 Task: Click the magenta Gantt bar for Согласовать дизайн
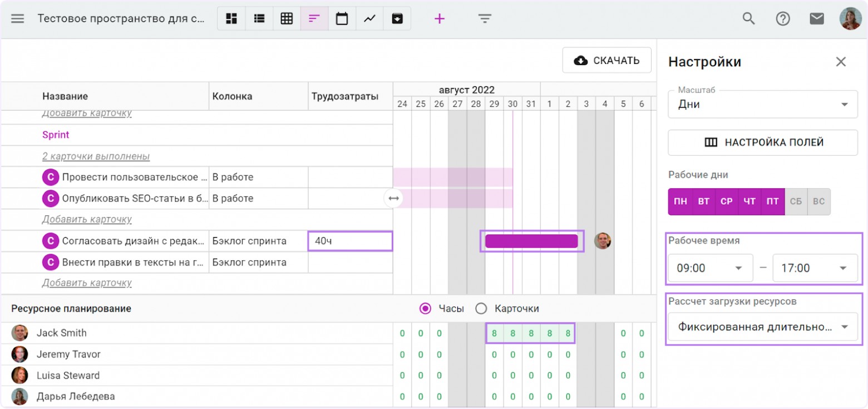531,241
